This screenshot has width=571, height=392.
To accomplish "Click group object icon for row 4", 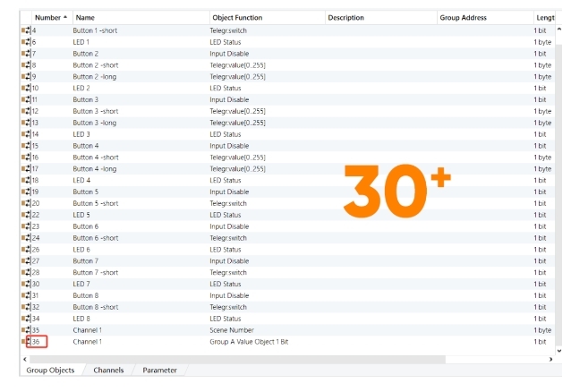I will point(26,30).
